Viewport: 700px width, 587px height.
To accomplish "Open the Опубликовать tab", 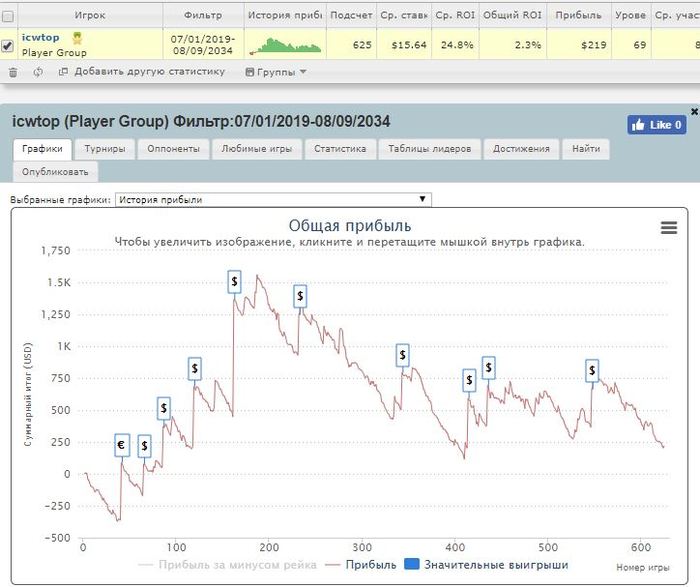I will (x=55, y=172).
